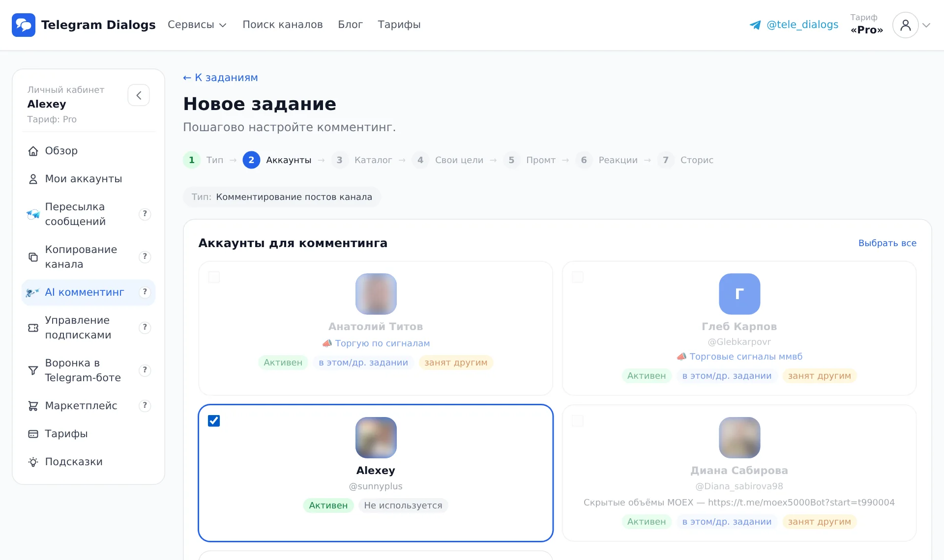Open Обзор sidebar item

[x=88, y=151]
